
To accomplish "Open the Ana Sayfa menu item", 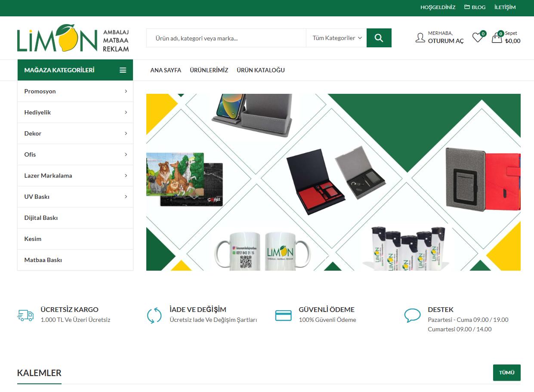I will 166,70.
